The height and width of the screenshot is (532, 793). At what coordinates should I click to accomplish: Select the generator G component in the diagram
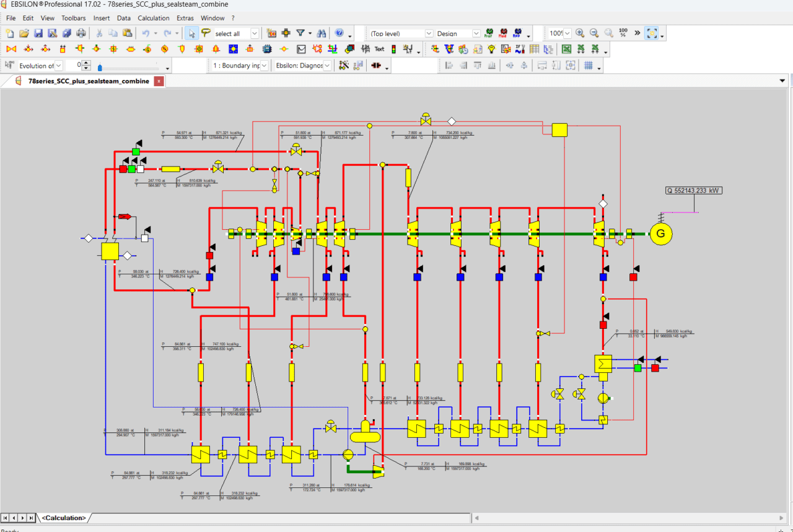pos(660,233)
